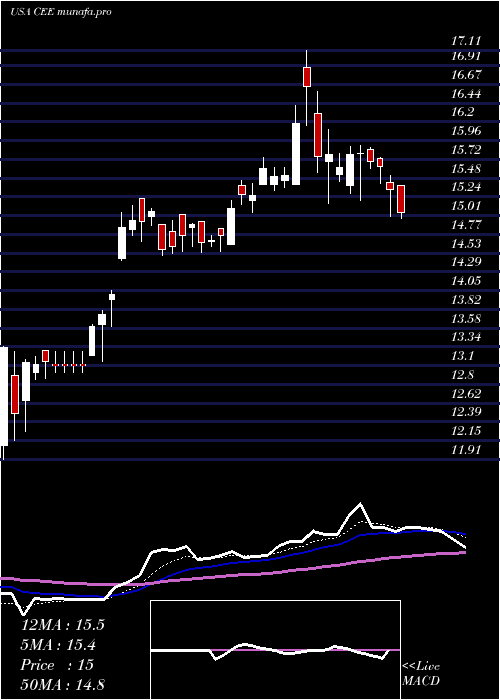500x700 pixels.
Task: Click the 15.96 price level label
Action: click(x=466, y=131)
